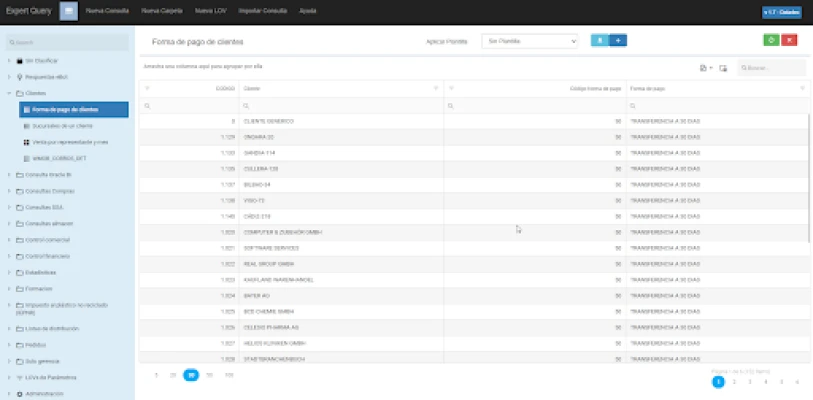Open the Nueva Consulta menu item
This screenshot has width=813, height=400.
pyautogui.click(x=107, y=12)
